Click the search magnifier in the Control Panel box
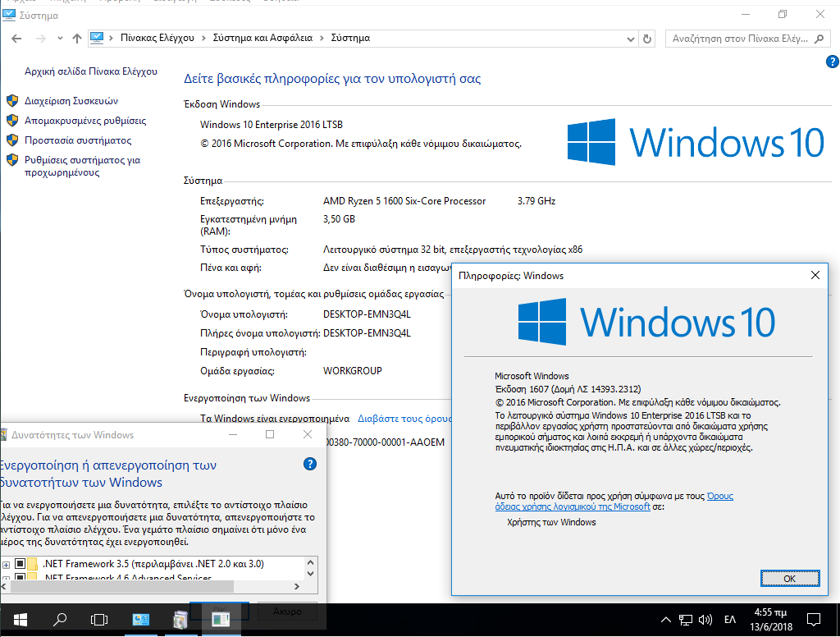 819,39
